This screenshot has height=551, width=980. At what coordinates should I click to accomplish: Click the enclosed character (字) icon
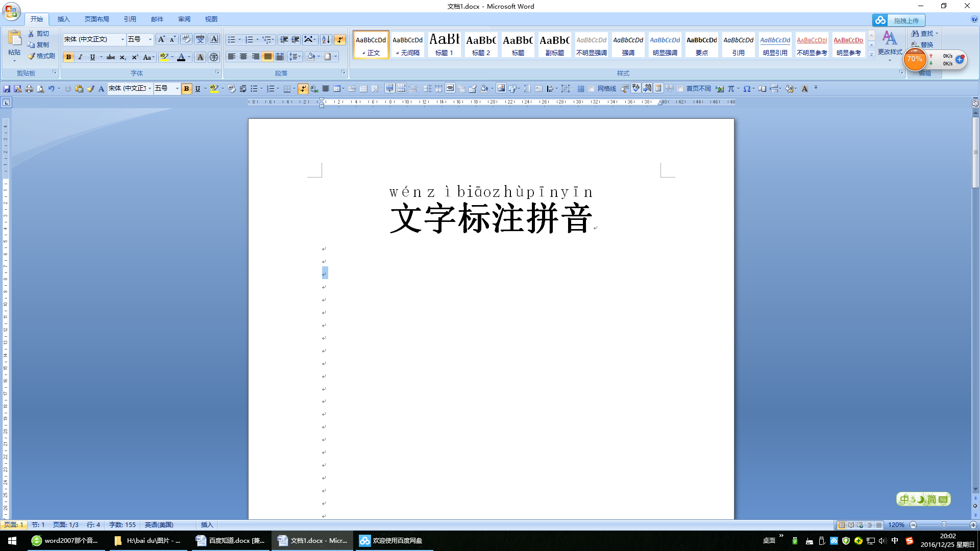[x=214, y=57]
